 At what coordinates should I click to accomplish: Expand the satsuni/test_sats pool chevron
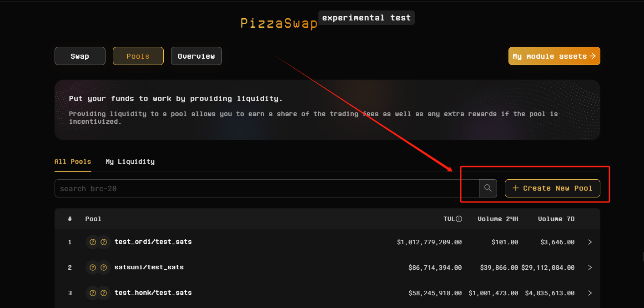pyautogui.click(x=590, y=268)
